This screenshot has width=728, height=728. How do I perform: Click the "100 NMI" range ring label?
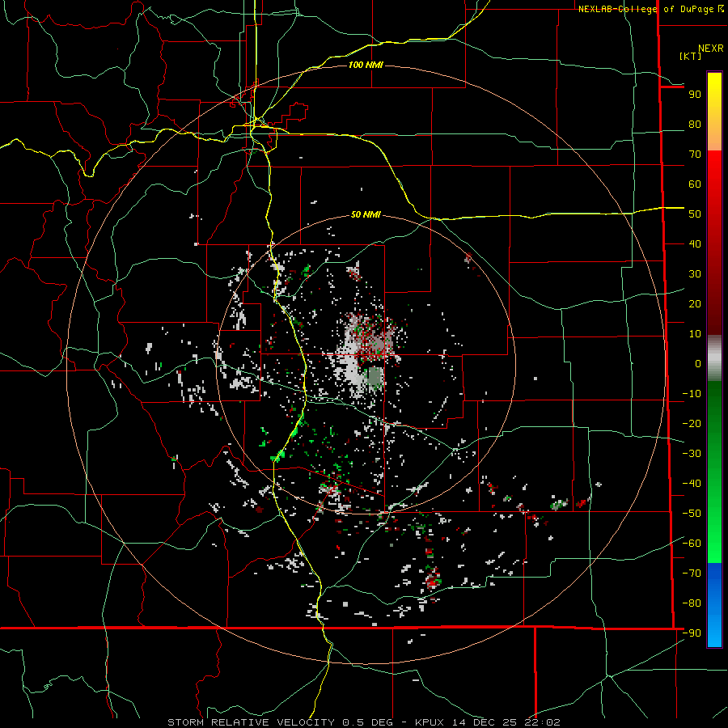click(x=366, y=65)
